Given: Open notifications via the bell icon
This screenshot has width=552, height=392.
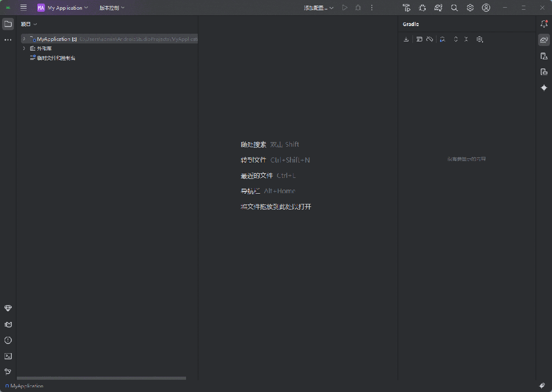Looking at the screenshot, I should pos(544,24).
